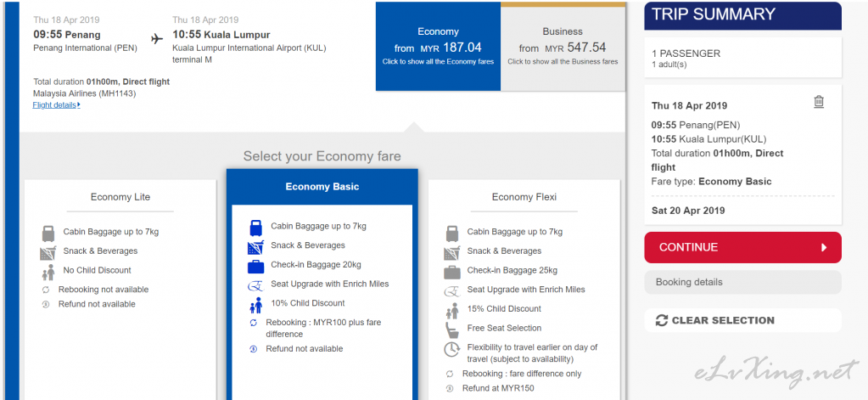
Task: Click the trash icon in trip summary
Action: (819, 102)
